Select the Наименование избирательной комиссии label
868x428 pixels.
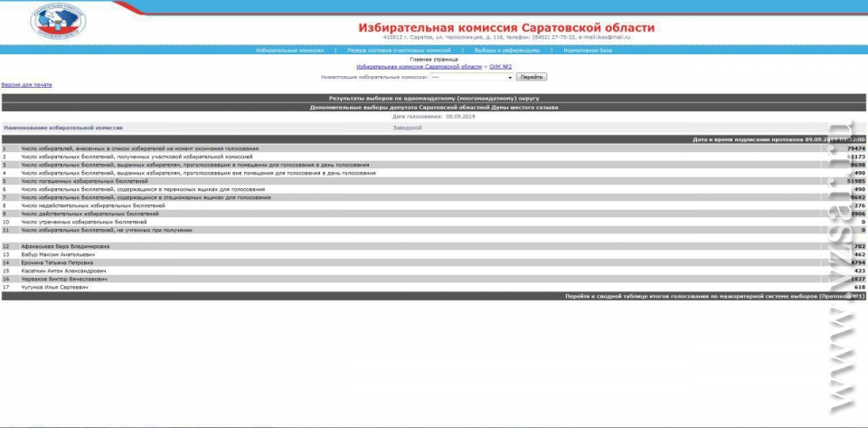(63, 128)
